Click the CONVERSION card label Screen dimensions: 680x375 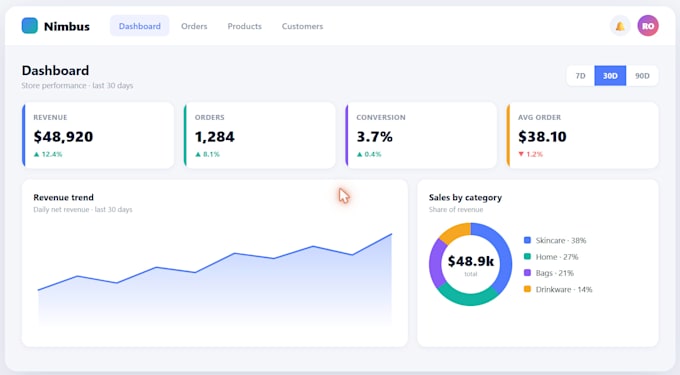pyautogui.click(x=381, y=117)
